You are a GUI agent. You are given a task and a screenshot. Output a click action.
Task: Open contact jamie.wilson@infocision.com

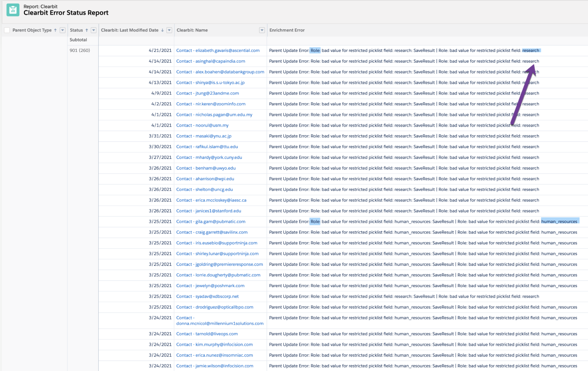tap(215, 366)
